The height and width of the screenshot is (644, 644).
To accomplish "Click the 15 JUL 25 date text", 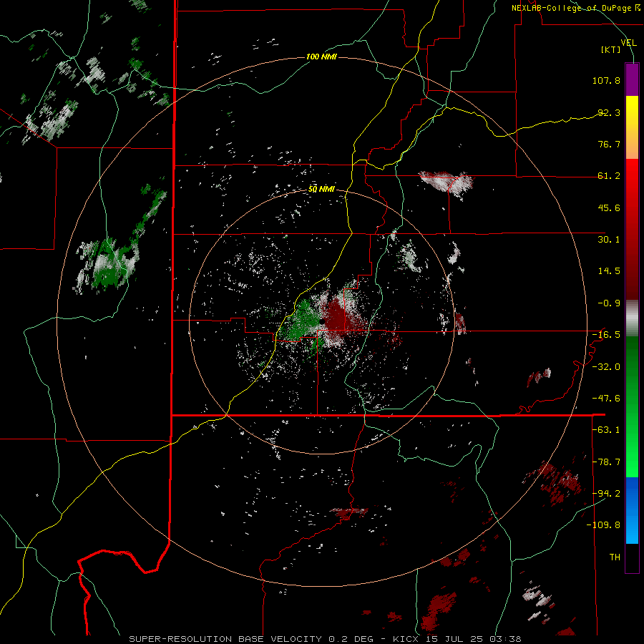I will (x=454, y=639).
